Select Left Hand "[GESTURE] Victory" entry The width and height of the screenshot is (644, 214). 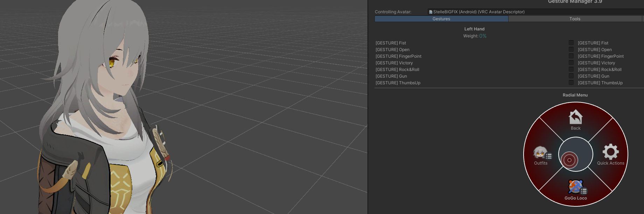pyautogui.click(x=394, y=63)
